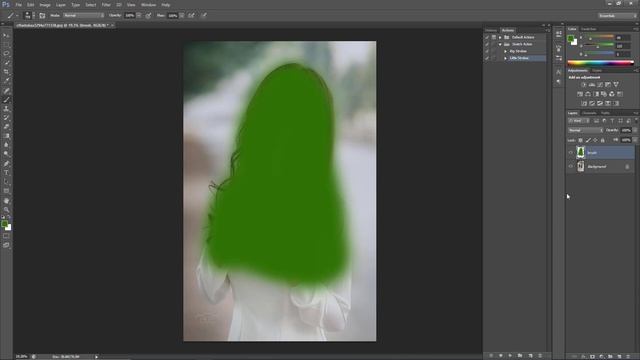Open brush Mode dropdown in options bar
Screen dimensions: 640x360
click(84, 16)
